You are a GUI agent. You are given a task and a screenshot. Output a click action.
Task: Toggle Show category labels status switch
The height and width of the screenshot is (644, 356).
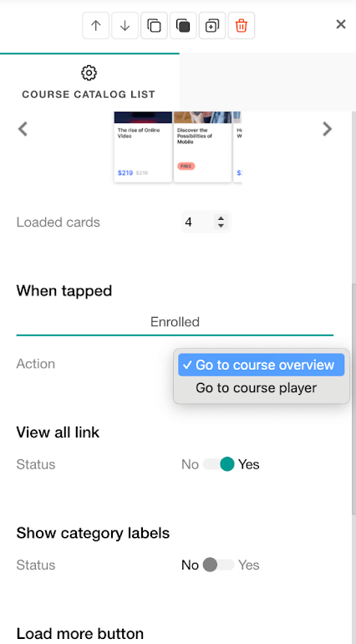pos(219,565)
